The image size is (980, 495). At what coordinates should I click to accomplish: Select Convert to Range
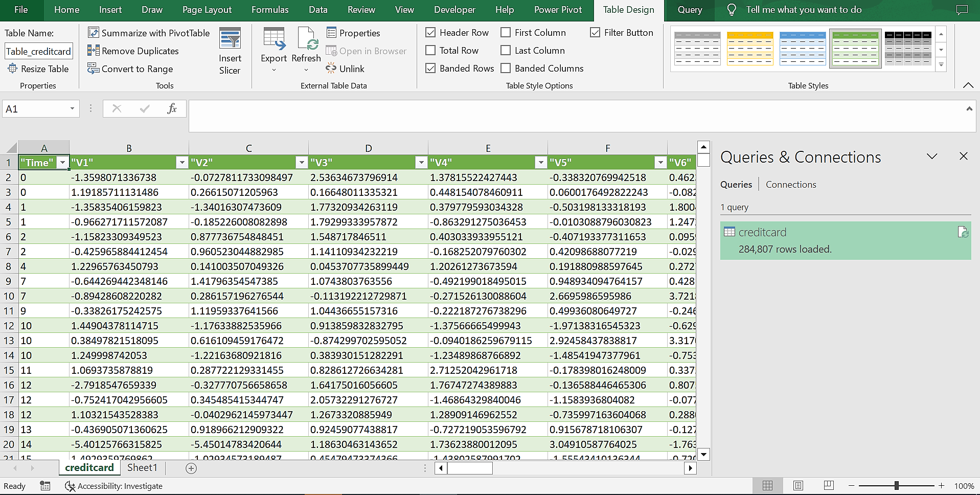point(130,69)
